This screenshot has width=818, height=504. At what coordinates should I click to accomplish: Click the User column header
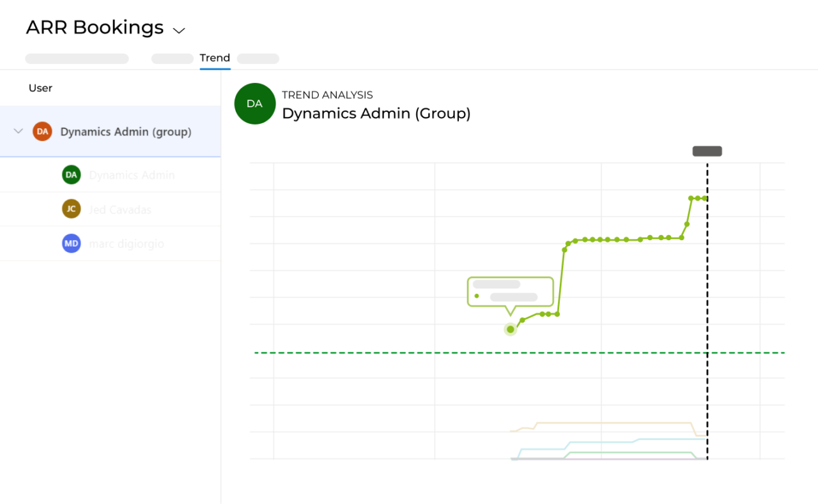pyautogui.click(x=40, y=88)
